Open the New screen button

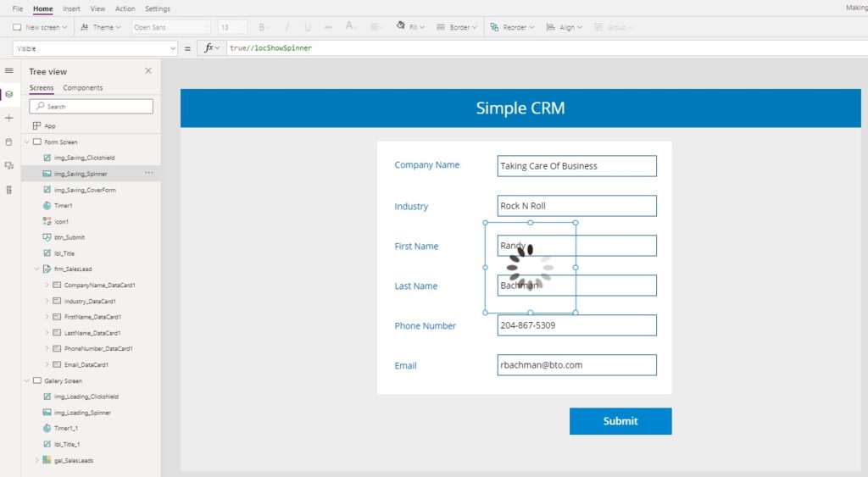(x=40, y=27)
